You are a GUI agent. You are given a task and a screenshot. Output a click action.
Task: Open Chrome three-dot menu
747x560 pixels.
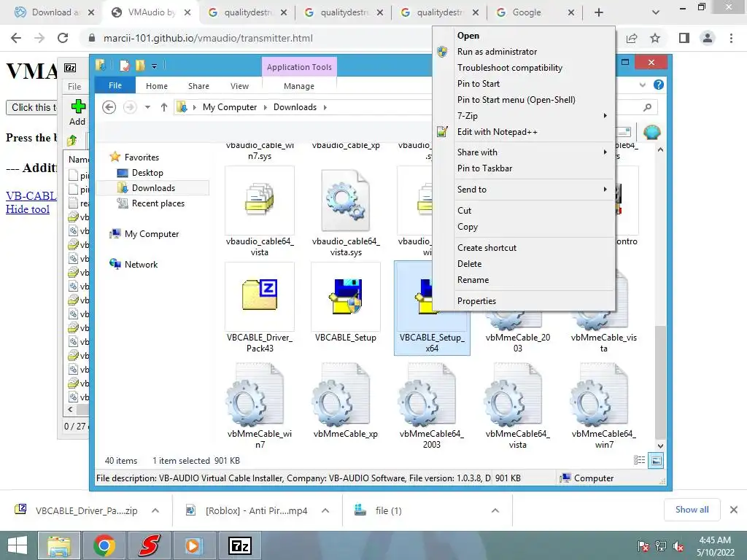731,38
